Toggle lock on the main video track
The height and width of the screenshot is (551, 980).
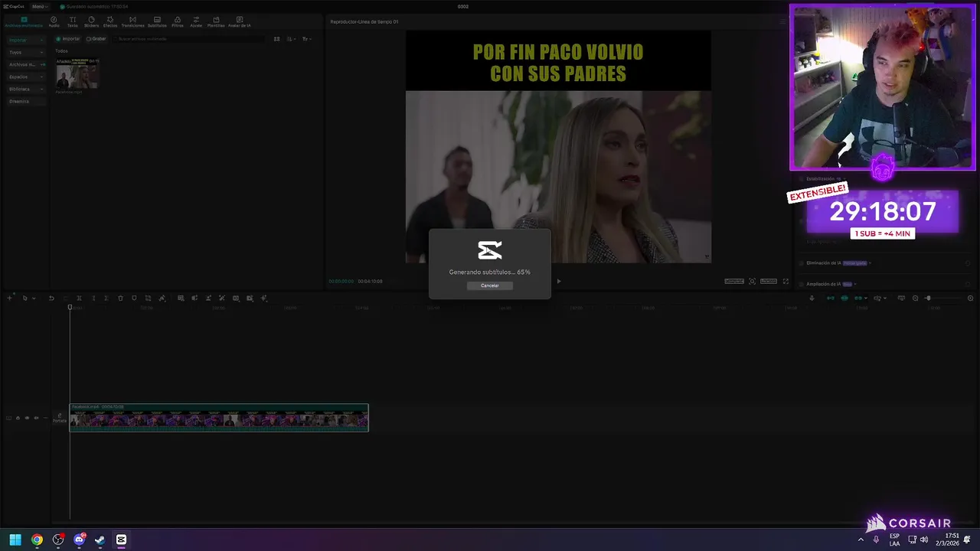(18, 418)
